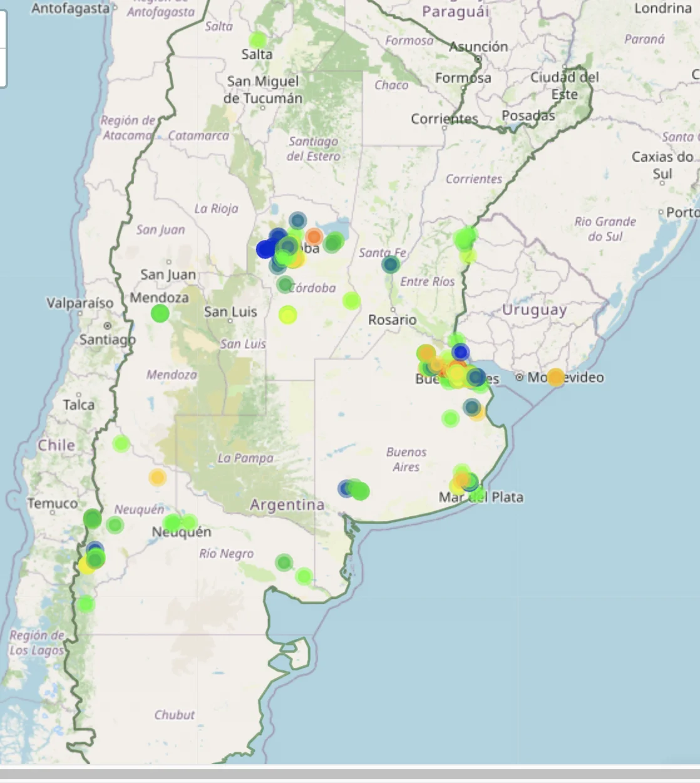This screenshot has height=783, width=700.
Task: Click lone light green marker south of Buenos Aires
Action: point(450,418)
